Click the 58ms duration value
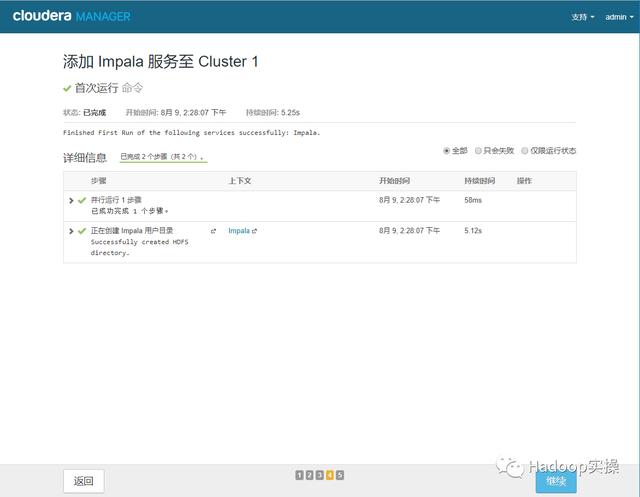This screenshot has width=640, height=497. 473,200
